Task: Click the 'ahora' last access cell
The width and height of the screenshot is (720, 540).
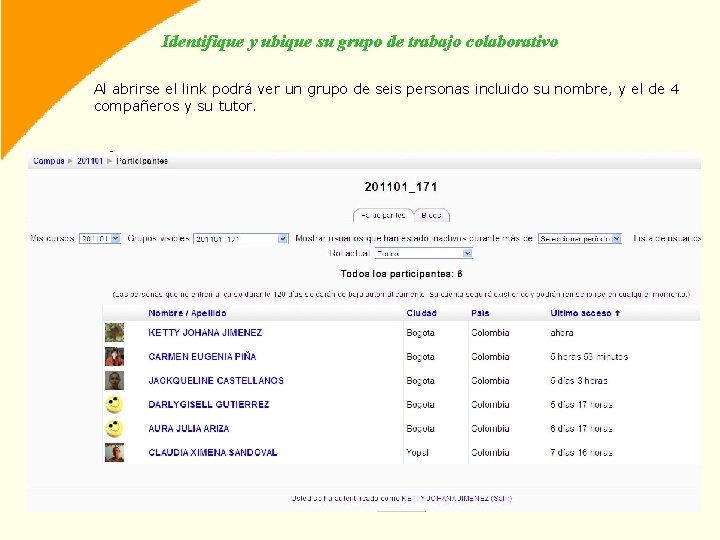Action: (562, 332)
